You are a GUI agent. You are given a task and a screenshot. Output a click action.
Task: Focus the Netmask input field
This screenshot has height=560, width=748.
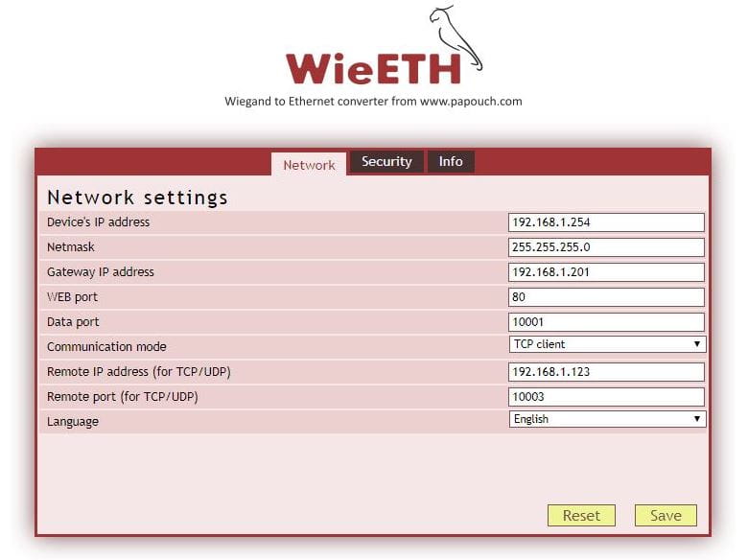coord(606,247)
